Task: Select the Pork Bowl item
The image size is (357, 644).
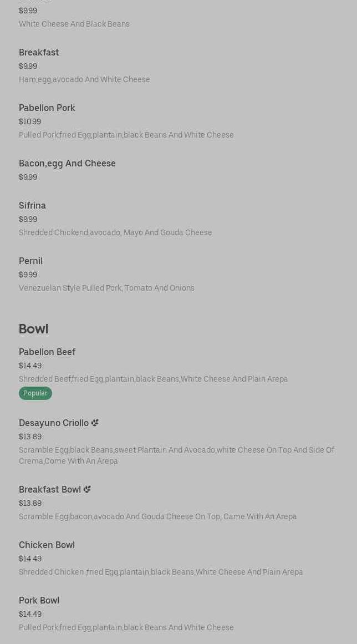Action: tap(39, 601)
